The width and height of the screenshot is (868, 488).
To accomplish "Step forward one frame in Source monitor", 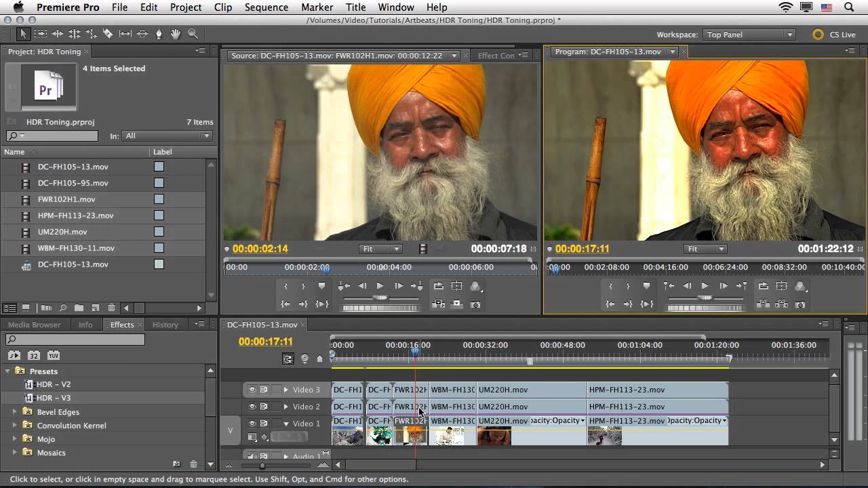I will (398, 286).
